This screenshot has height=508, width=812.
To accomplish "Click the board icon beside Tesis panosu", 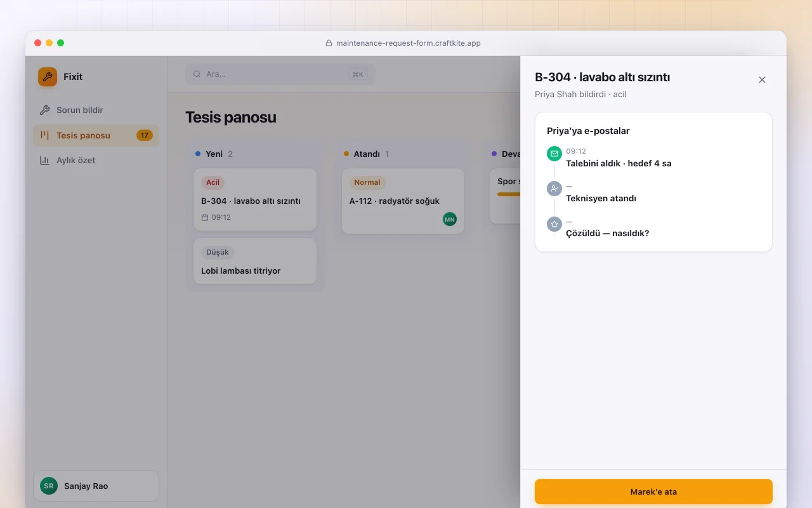I will click(x=44, y=135).
